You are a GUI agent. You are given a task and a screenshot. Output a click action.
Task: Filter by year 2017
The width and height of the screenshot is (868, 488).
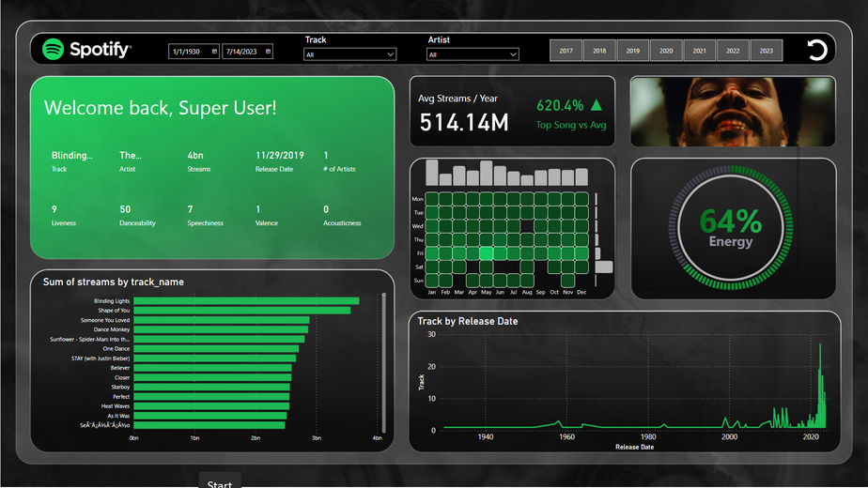pyautogui.click(x=566, y=51)
